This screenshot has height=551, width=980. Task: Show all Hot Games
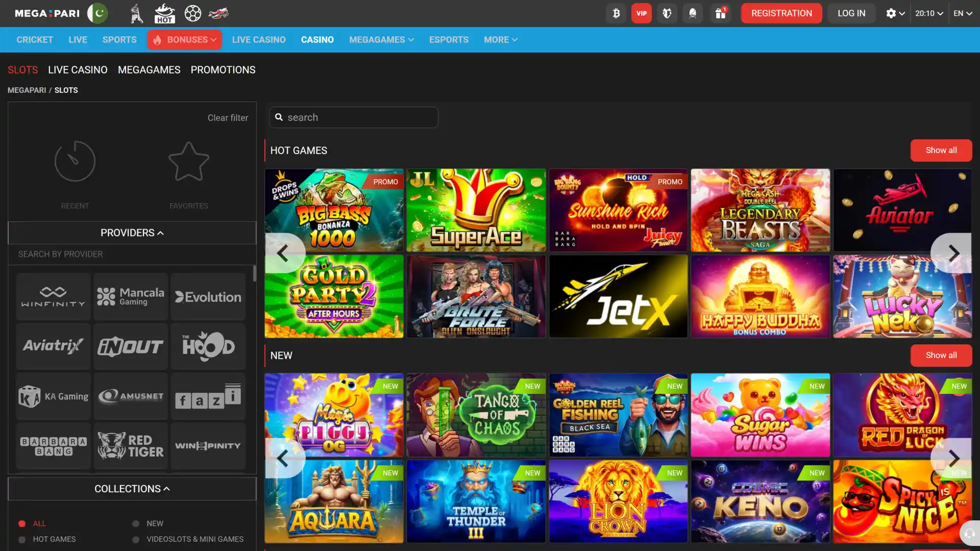(941, 151)
